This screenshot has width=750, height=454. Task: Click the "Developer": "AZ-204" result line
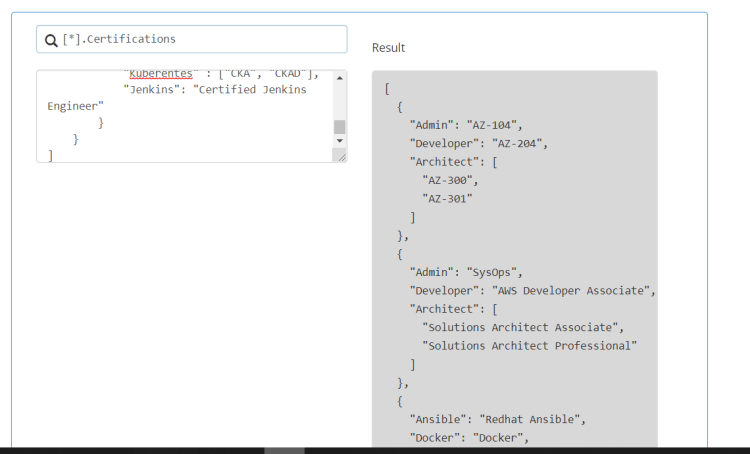(x=478, y=144)
